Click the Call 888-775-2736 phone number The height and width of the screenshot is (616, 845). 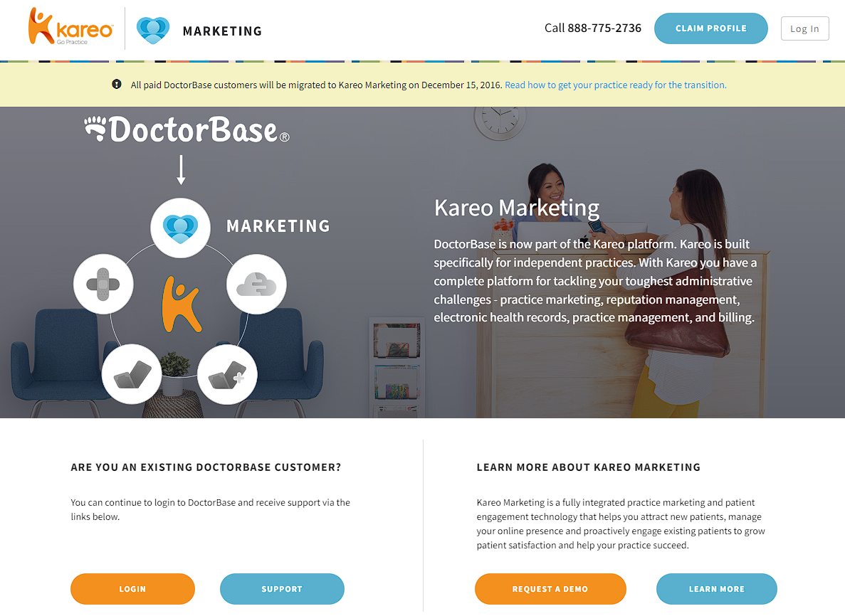click(x=593, y=28)
